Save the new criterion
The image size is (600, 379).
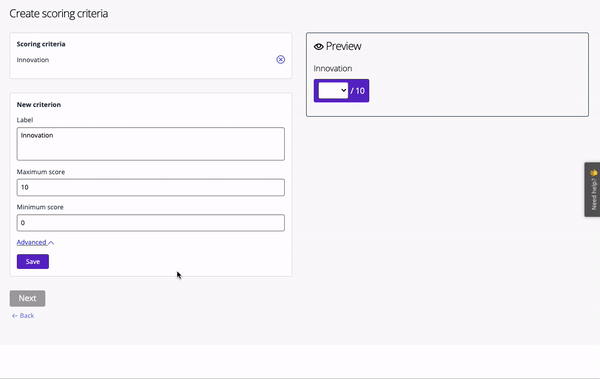point(33,261)
